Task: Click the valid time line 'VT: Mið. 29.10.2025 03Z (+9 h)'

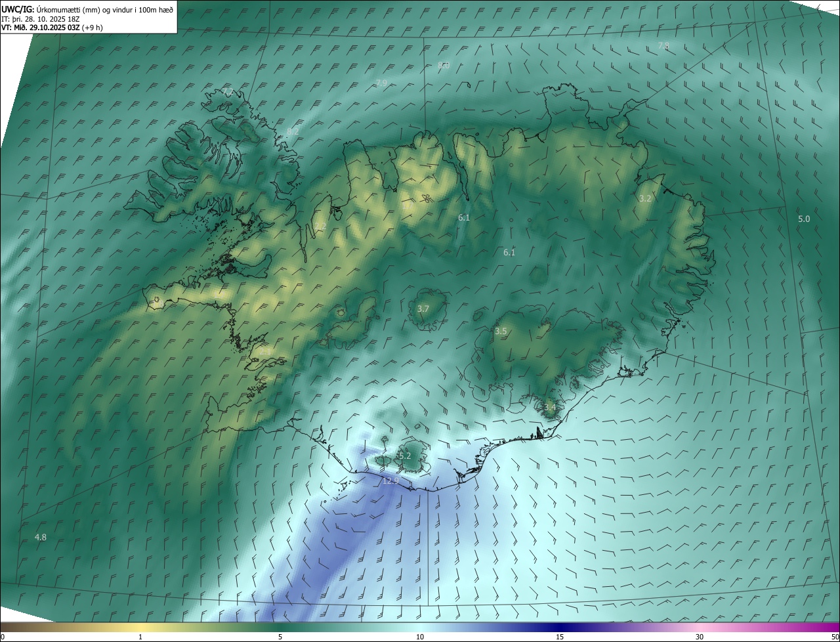Action: tap(52, 28)
